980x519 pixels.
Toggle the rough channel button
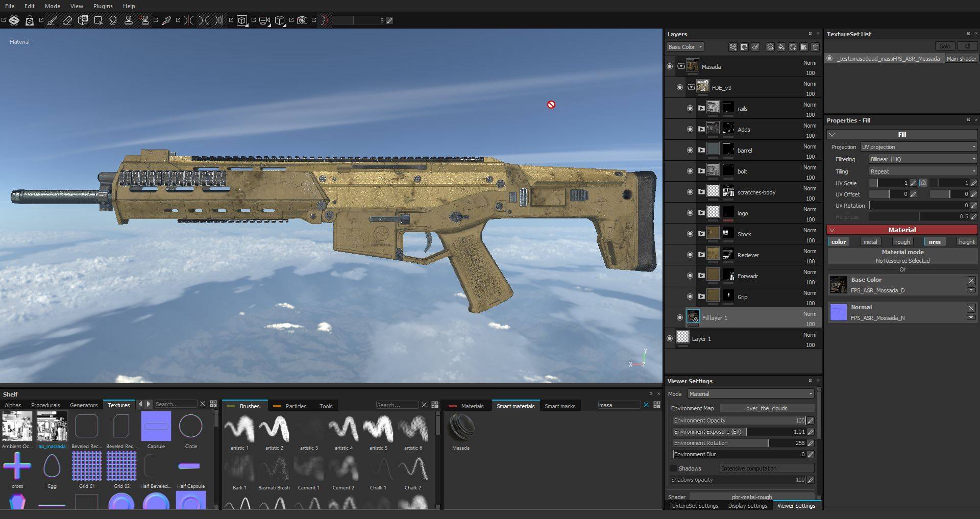(902, 242)
